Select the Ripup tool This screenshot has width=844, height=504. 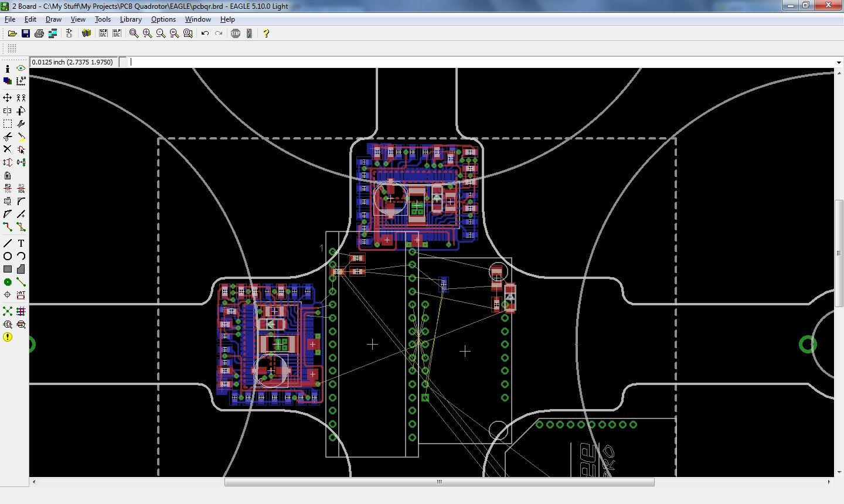coord(21,227)
